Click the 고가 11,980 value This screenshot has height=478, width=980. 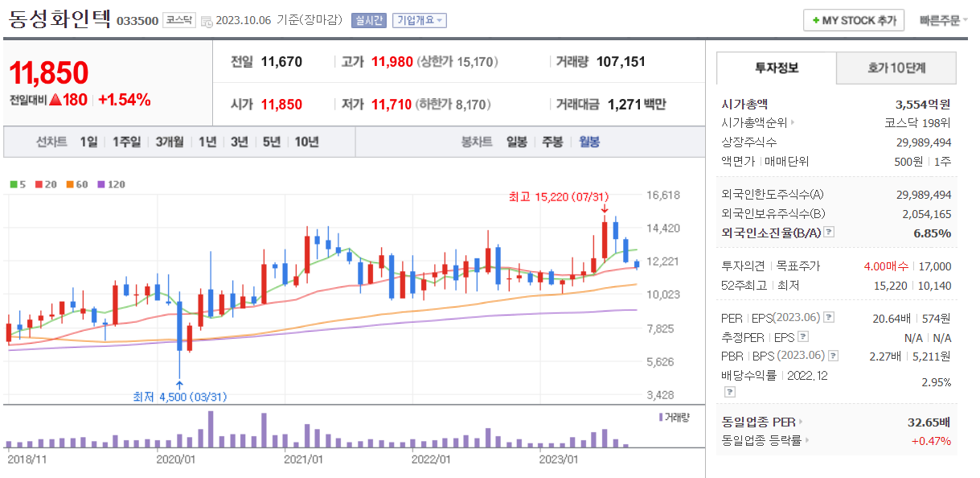[x=392, y=62]
